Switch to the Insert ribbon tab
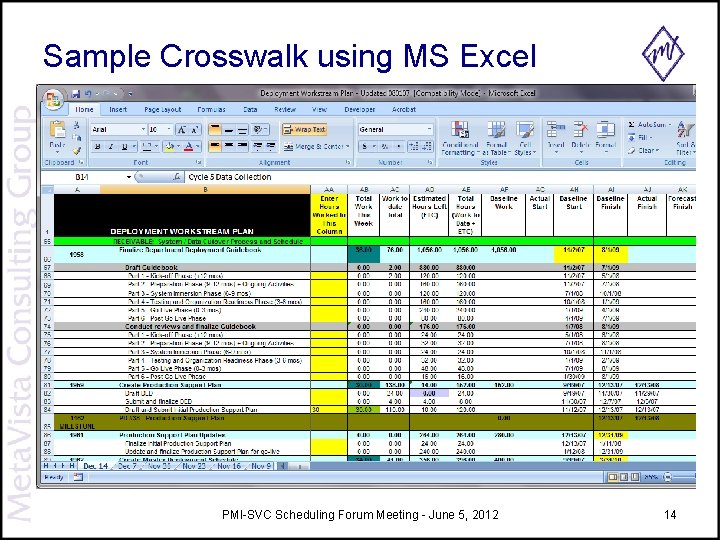 point(118,109)
